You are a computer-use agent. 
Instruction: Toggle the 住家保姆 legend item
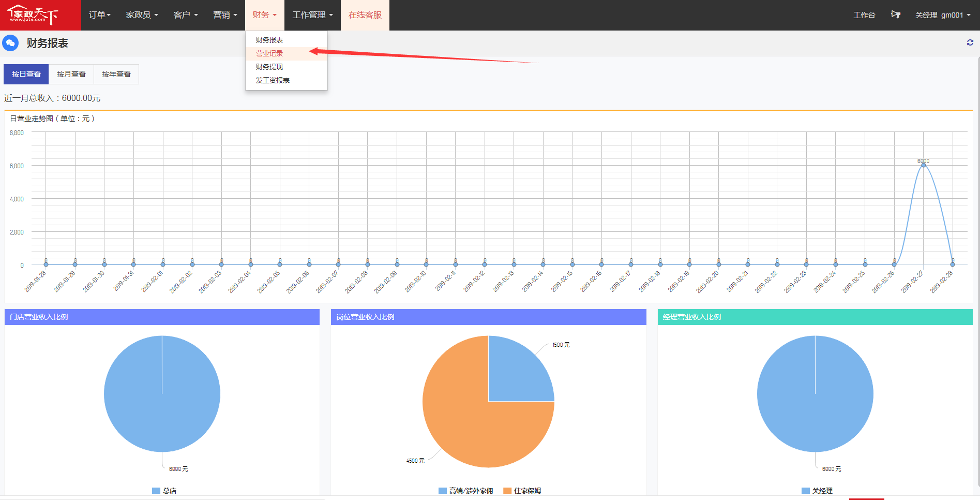[x=522, y=491]
